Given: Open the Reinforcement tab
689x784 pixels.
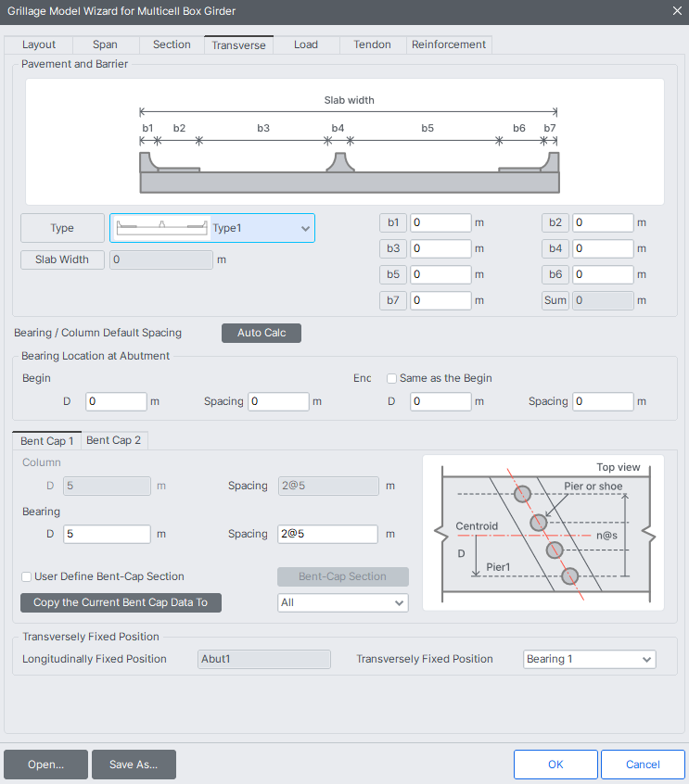Looking at the screenshot, I should (449, 44).
